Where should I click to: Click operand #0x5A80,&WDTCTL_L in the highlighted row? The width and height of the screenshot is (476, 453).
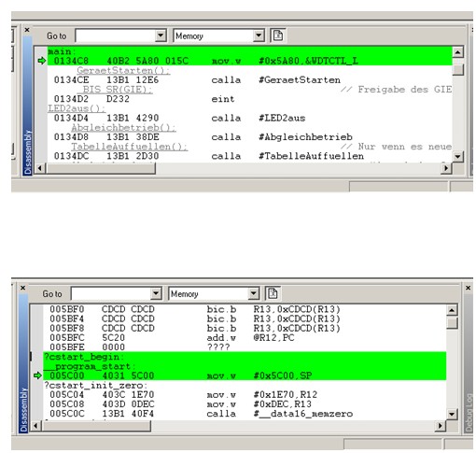(308, 61)
